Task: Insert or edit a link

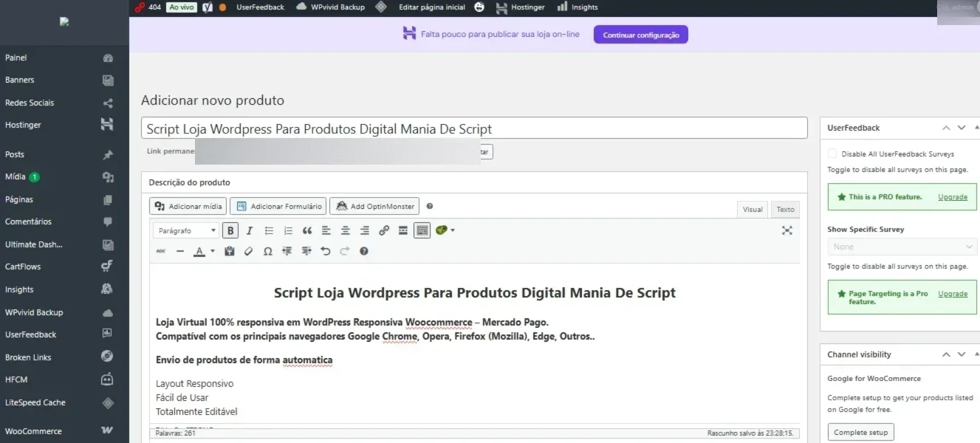Action: pyautogui.click(x=384, y=230)
